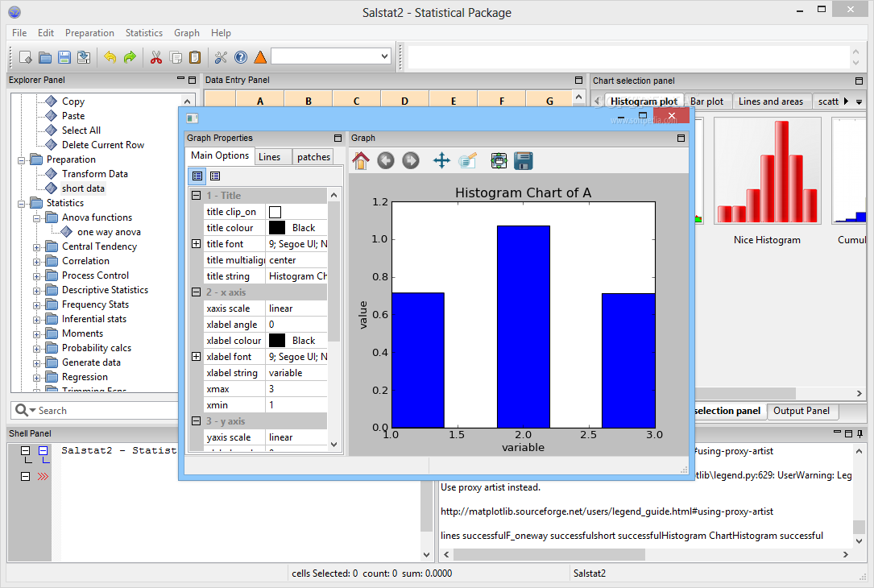
Task: Click the green Redo arrow
Action: 130,57
